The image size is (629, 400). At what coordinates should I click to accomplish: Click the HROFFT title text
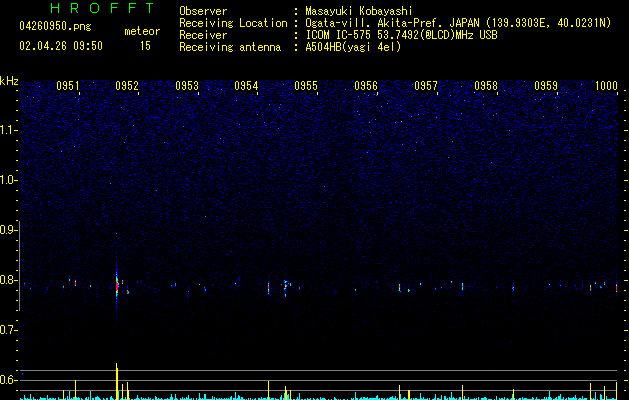point(103,8)
